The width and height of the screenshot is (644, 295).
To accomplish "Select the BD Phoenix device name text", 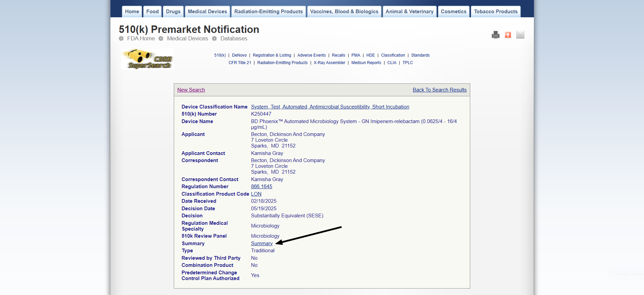I will click(354, 124).
